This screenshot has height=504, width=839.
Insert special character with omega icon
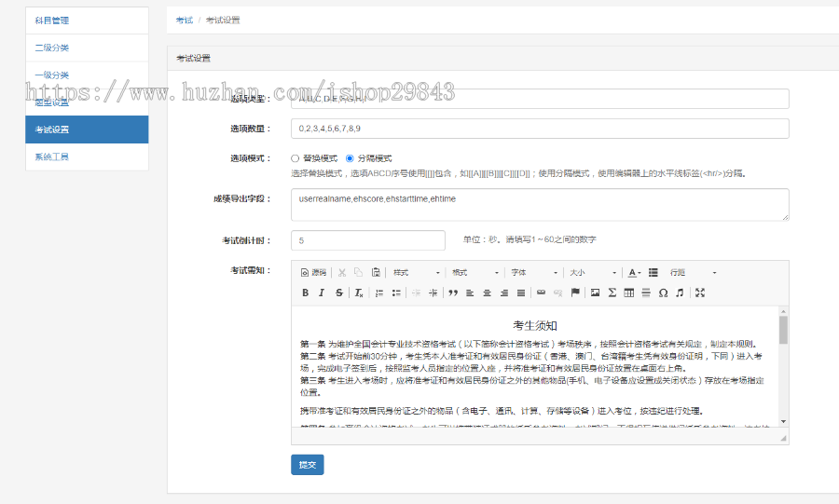click(663, 293)
